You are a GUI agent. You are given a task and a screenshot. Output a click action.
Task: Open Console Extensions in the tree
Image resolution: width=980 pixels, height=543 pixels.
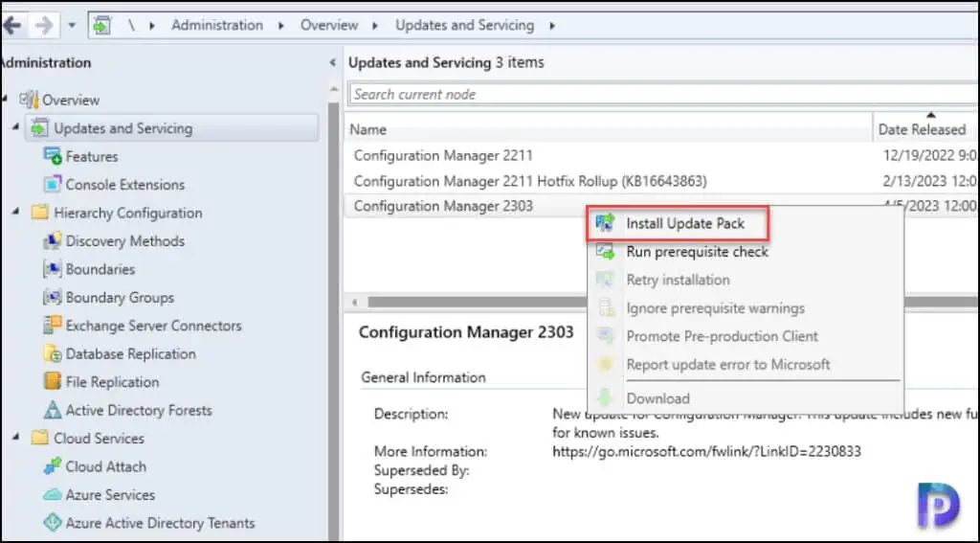125,185
